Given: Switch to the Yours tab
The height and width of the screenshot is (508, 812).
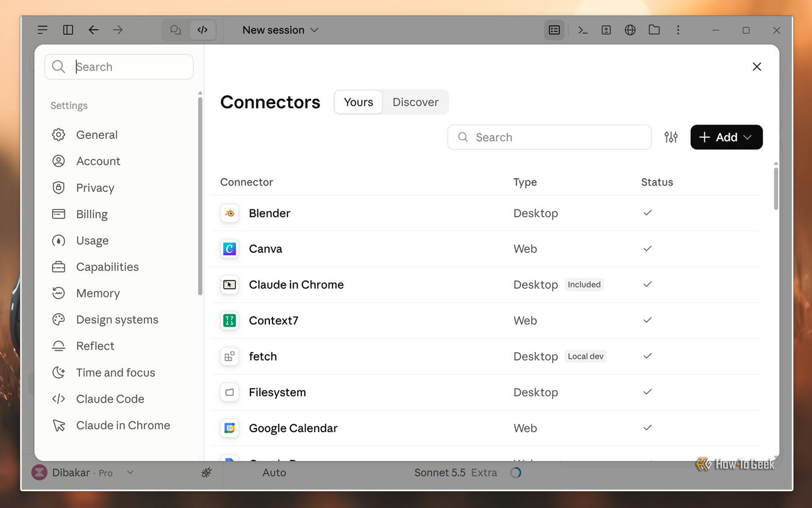Looking at the screenshot, I should [x=358, y=102].
